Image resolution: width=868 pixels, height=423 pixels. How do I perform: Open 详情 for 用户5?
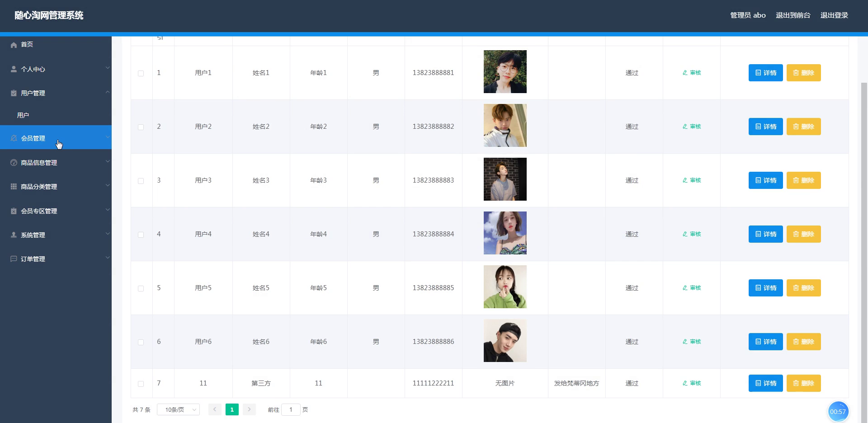[765, 288]
